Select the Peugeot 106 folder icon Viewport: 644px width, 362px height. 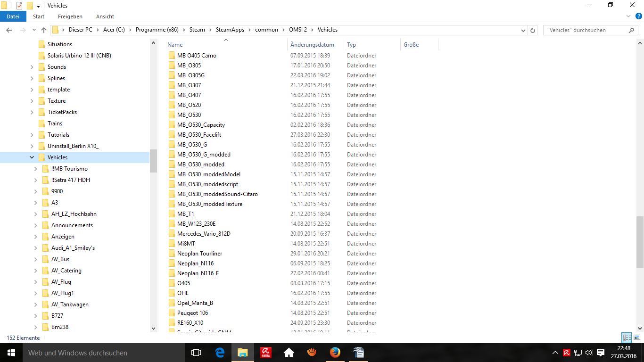point(172,313)
